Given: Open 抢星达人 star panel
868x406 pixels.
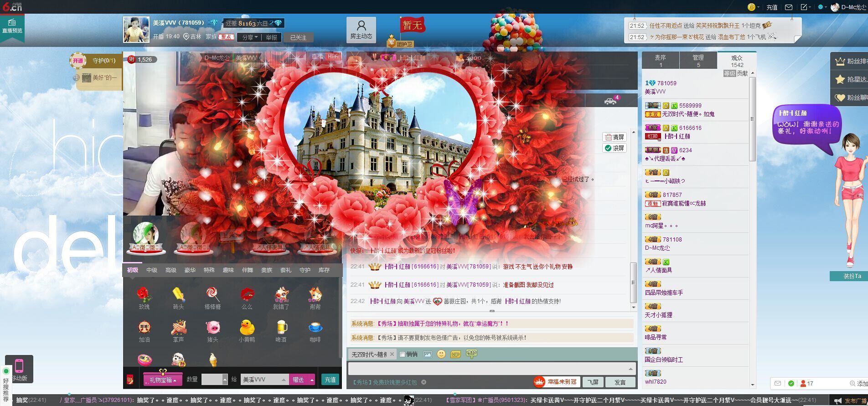Looking at the screenshot, I should (850, 79).
